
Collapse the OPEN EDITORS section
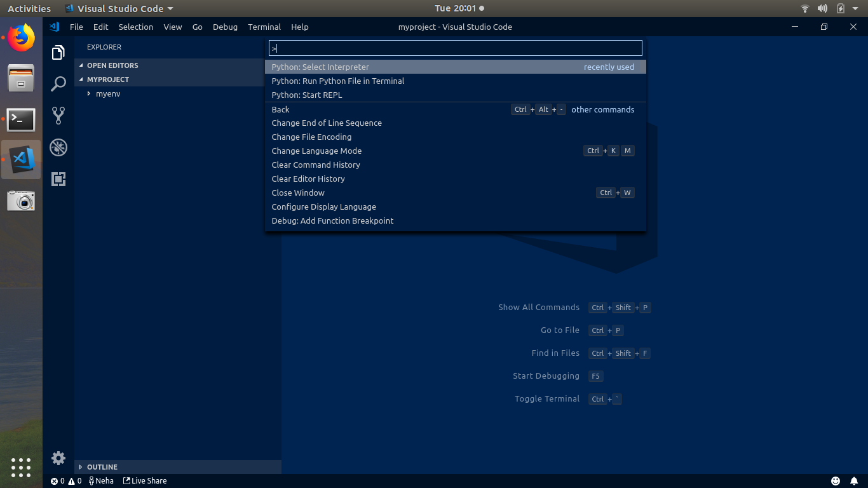click(114, 65)
